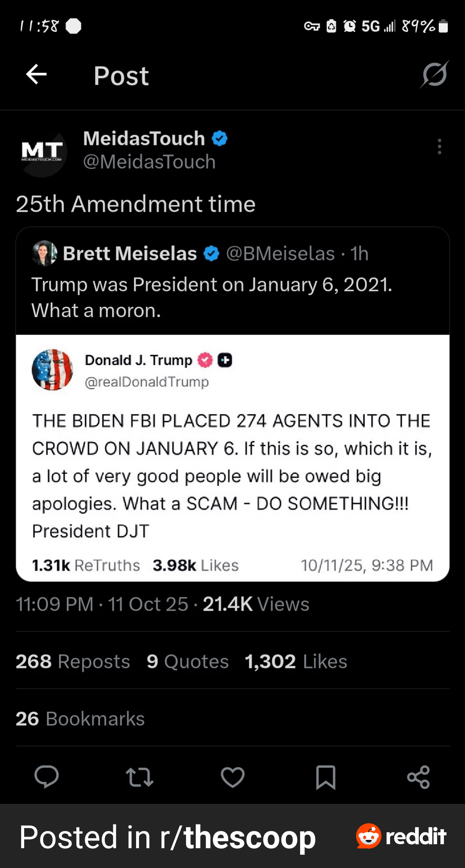Open MeidasTouch profile avatar
The image size is (465, 868).
pos(42,151)
